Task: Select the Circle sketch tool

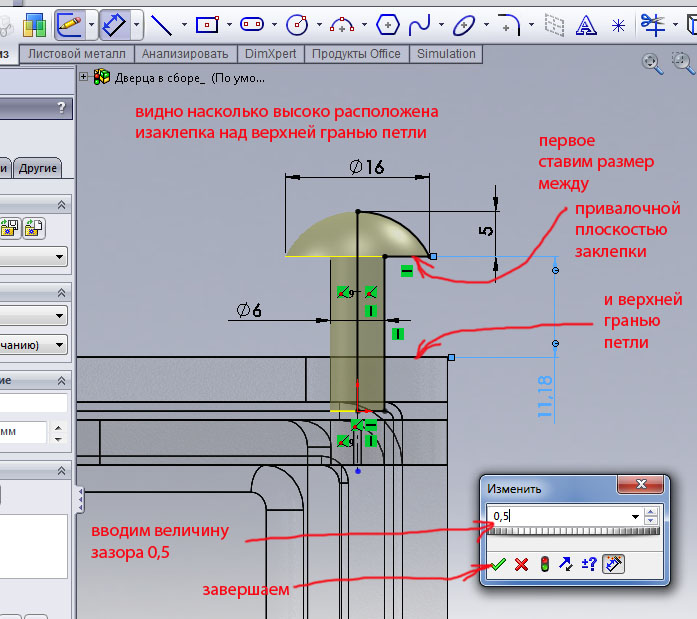Action: 297,22
